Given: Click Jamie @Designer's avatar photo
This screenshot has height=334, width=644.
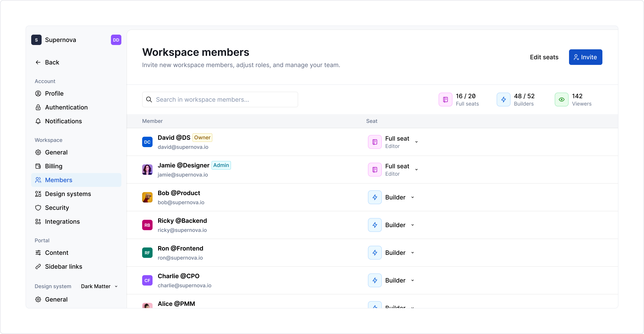Looking at the screenshot, I should click(x=147, y=170).
